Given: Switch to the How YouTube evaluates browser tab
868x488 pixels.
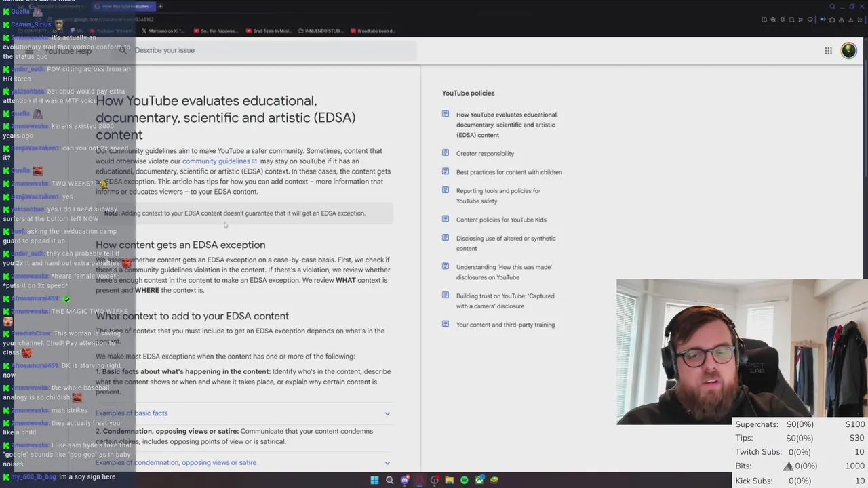Looking at the screenshot, I should coord(124,6).
